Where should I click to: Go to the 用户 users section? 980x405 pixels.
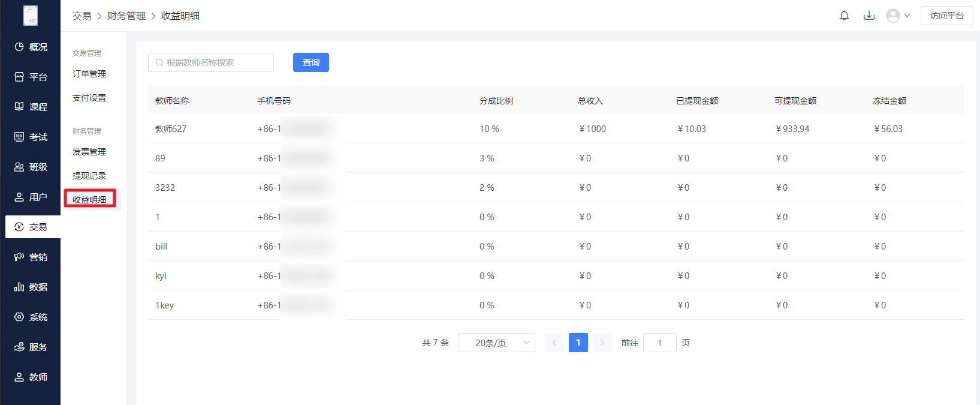pos(31,197)
